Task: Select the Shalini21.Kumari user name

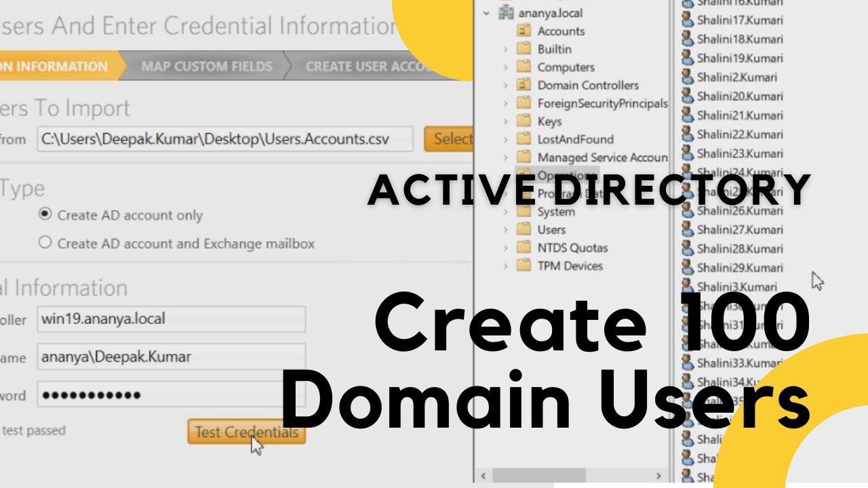Action: [740, 115]
